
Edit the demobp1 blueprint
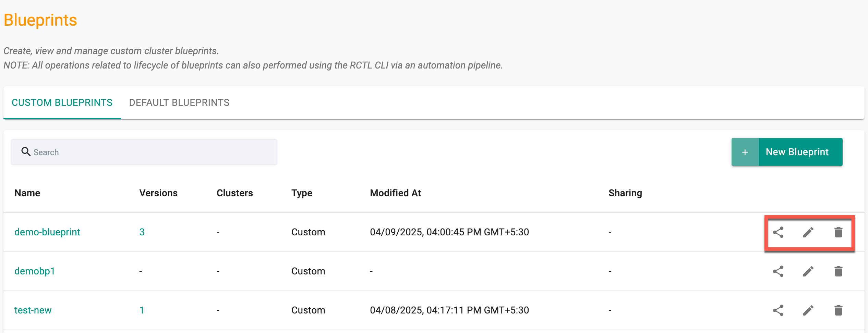coord(808,271)
